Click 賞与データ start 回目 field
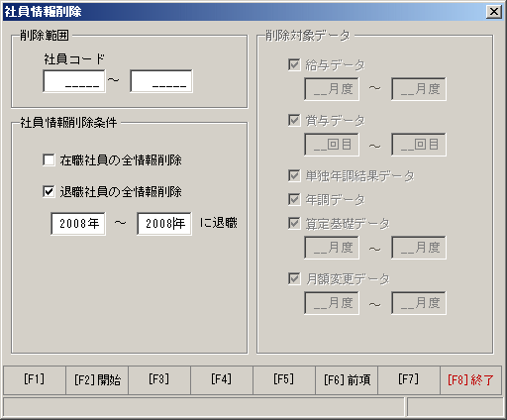This screenshot has width=507, height=420. 332,145
